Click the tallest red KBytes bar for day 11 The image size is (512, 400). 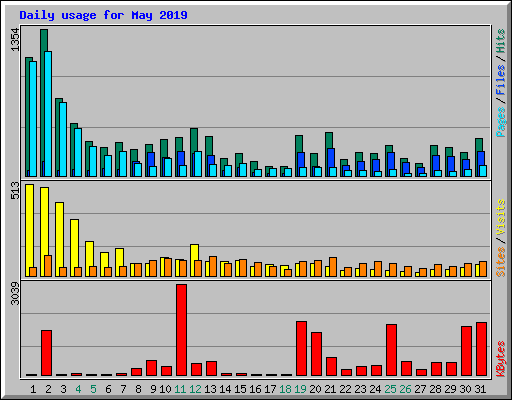click(x=181, y=330)
